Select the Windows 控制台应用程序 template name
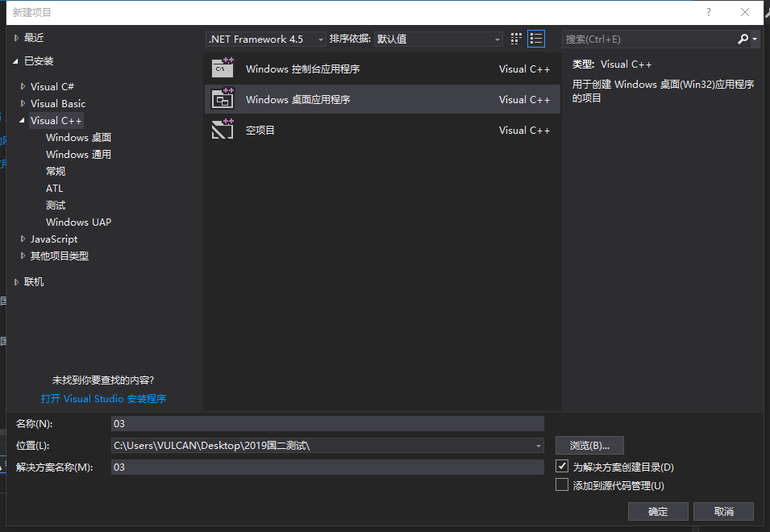The image size is (770, 532). [303, 69]
